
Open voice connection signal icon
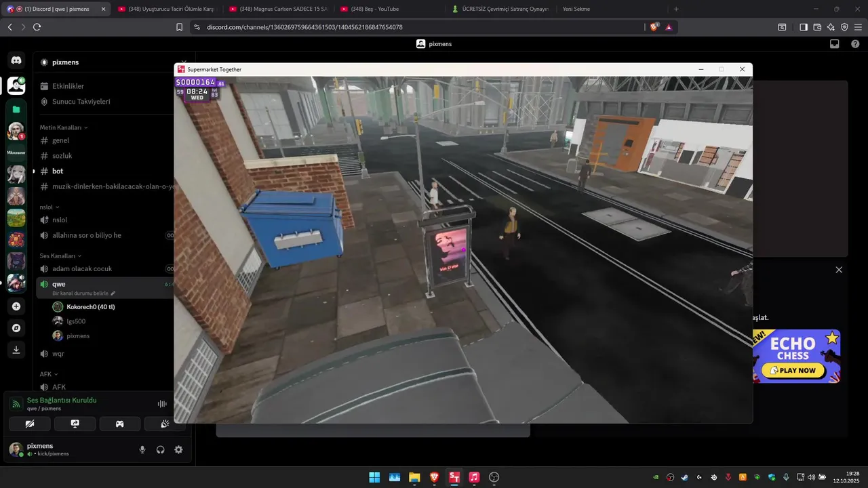coord(16,404)
